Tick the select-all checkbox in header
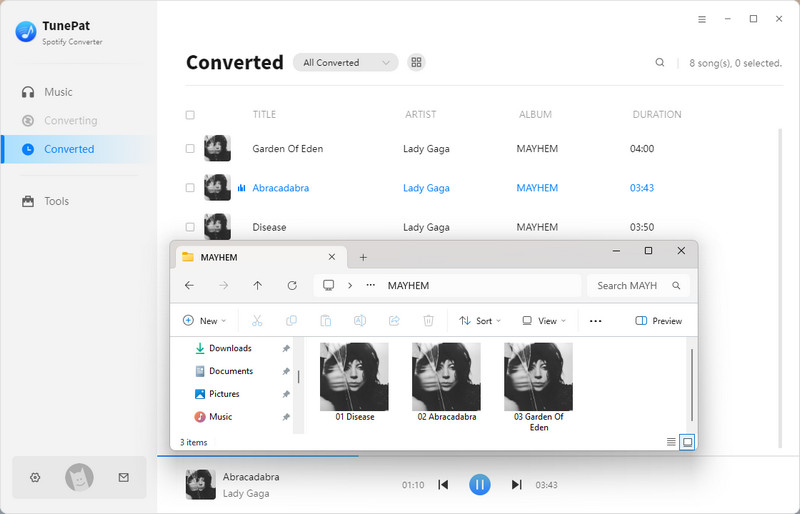Viewport: 800px width, 514px height. (190, 115)
